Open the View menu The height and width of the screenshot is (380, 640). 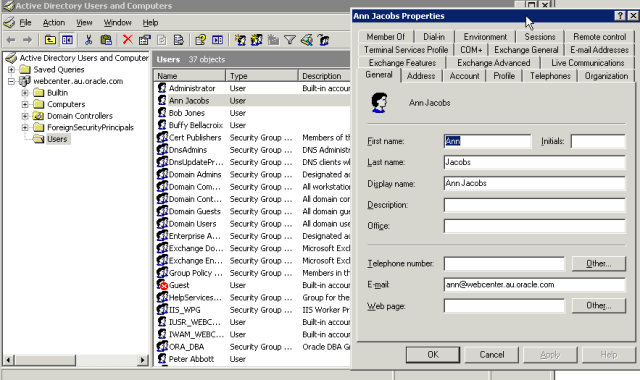click(84, 22)
